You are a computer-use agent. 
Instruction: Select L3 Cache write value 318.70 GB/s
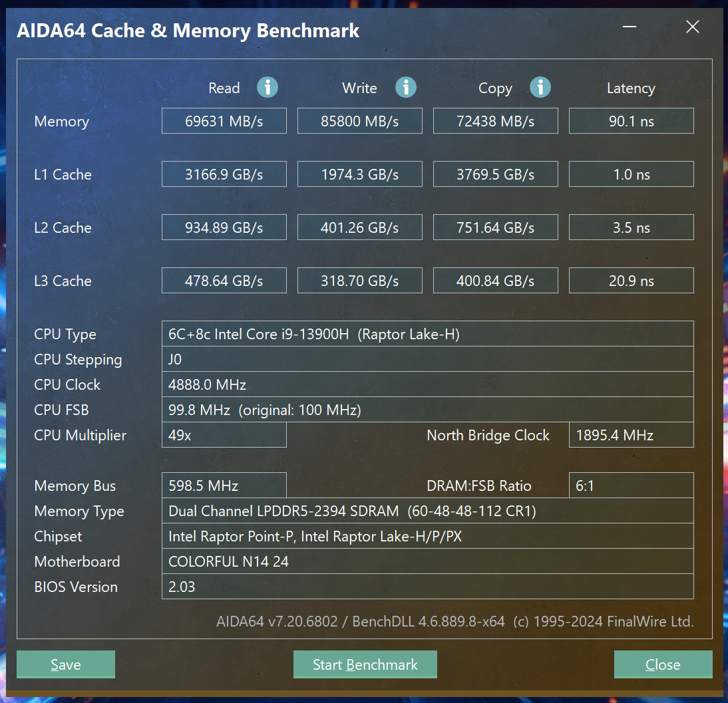click(360, 281)
